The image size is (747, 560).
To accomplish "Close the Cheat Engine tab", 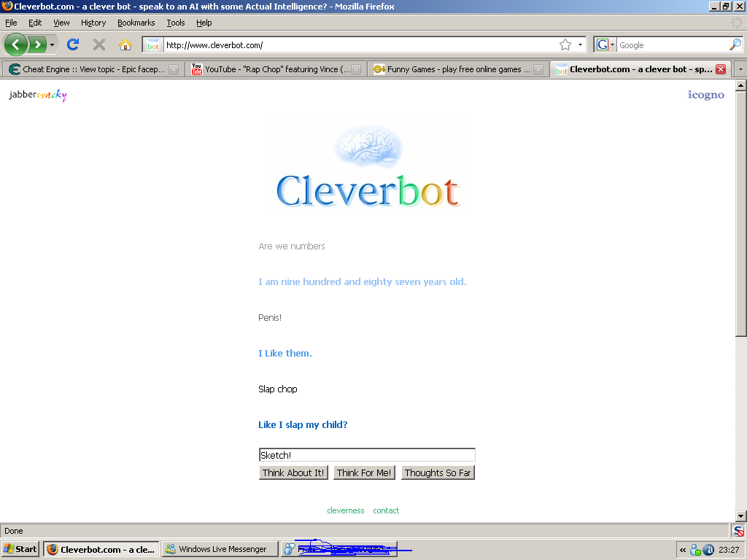I will tap(174, 69).
